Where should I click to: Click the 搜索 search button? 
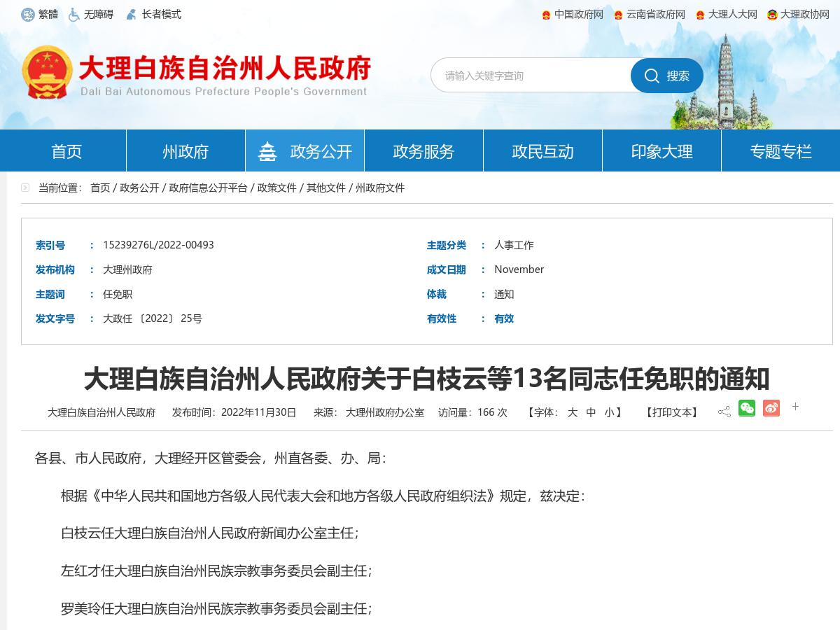click(x=666, y=76)
